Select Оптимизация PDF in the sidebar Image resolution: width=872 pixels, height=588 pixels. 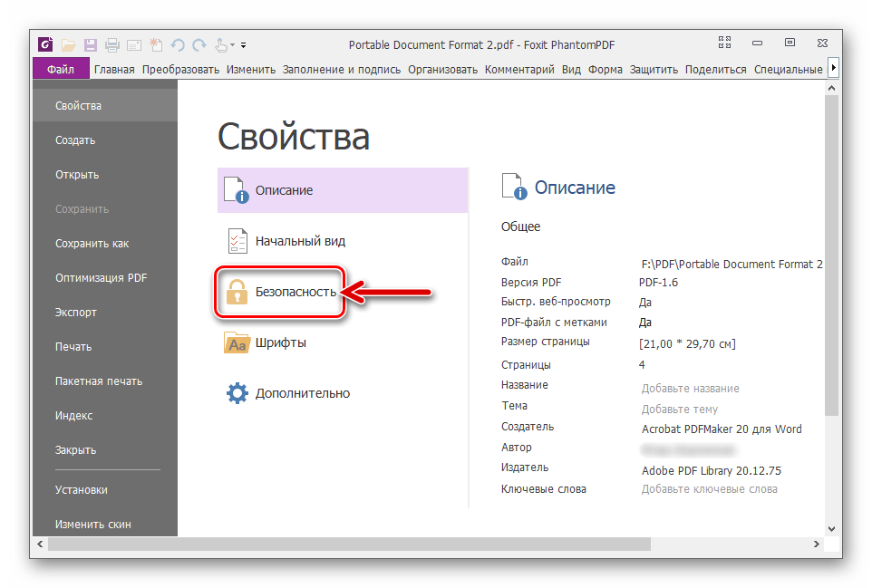(101, 278)
